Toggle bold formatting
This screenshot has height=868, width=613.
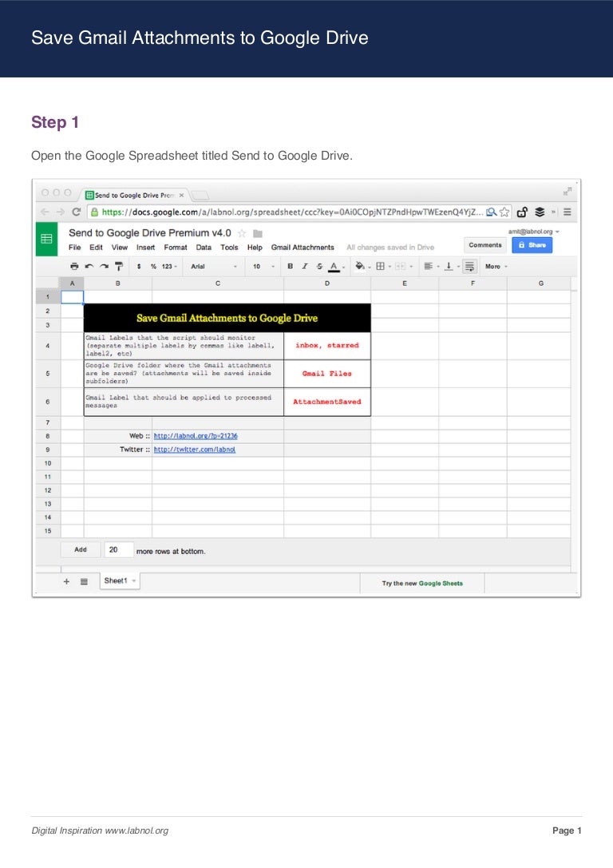coord(291,267)
